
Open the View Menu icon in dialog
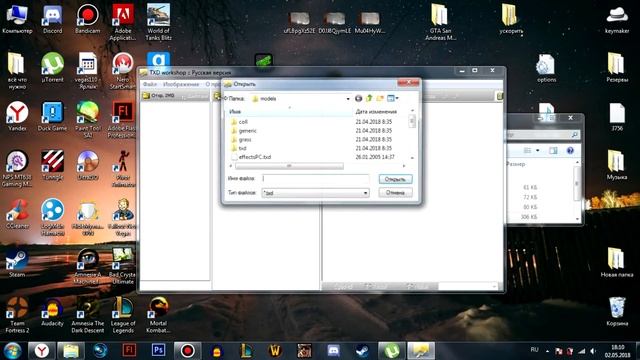point(392,98)
